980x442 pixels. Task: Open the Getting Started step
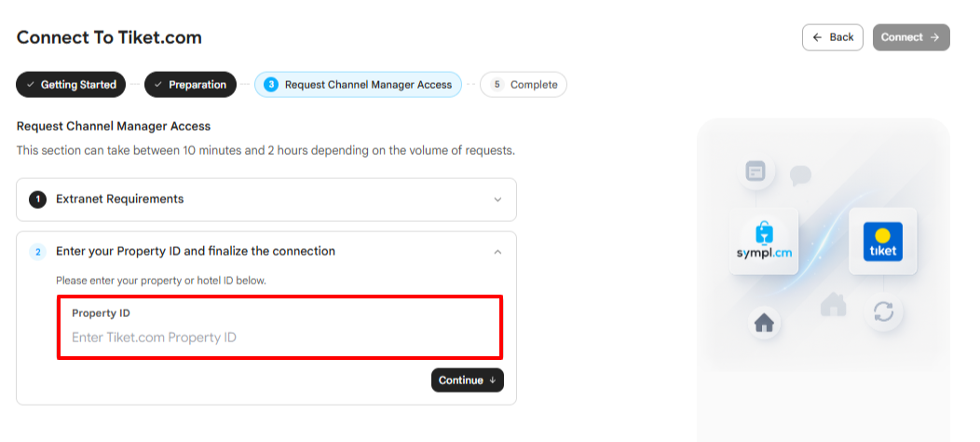[71, 85]
